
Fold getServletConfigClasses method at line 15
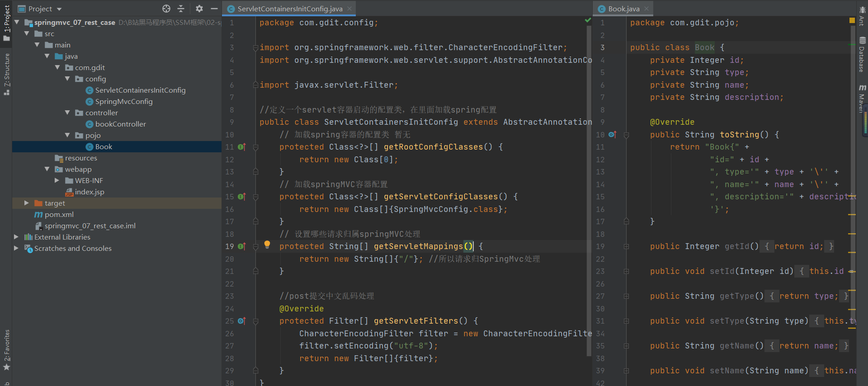pos(256,197)
